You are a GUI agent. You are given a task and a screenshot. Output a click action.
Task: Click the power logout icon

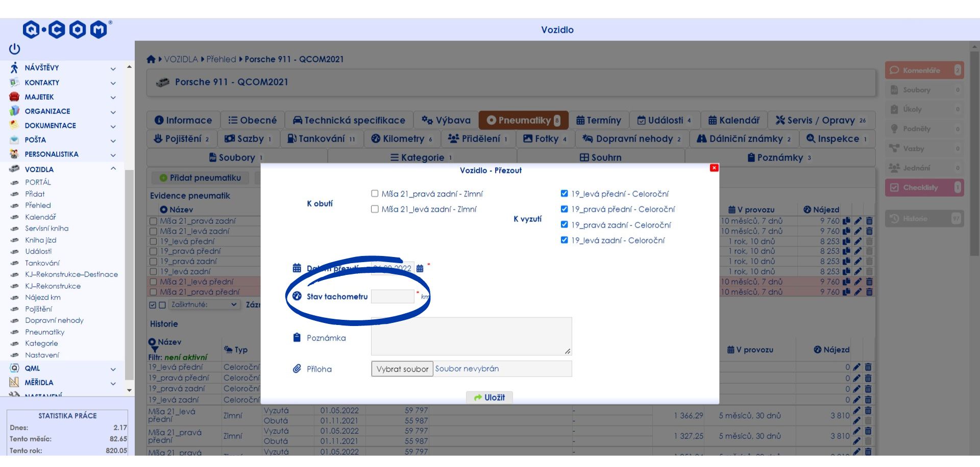coord(14,49)
